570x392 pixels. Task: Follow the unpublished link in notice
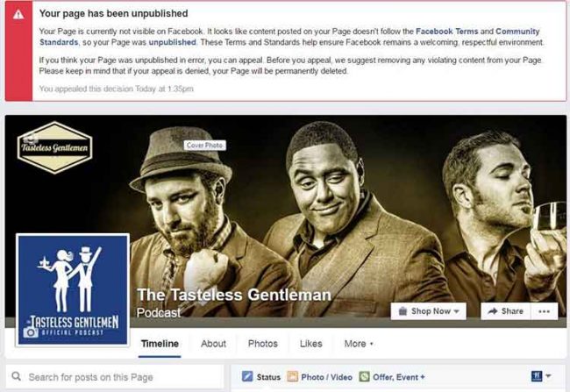[x=172, y=42]
